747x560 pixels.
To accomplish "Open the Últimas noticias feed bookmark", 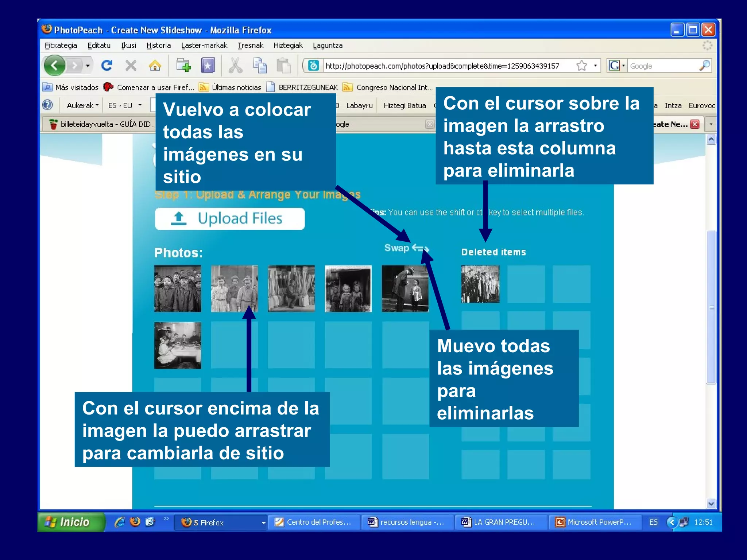I will click(230, 87).
